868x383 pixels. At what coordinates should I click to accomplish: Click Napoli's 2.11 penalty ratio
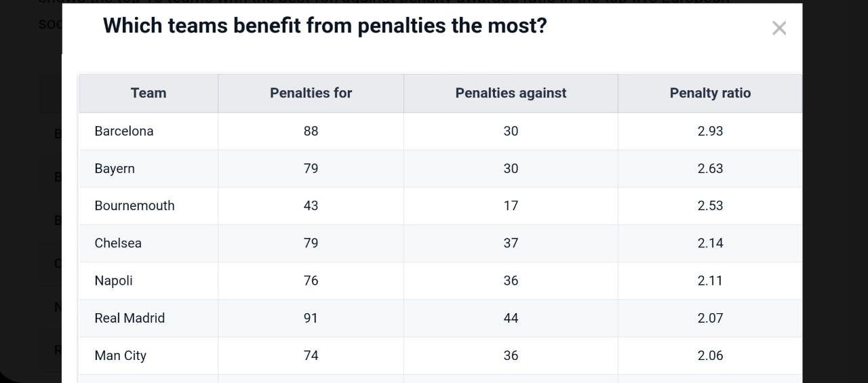tap(710, 281)
